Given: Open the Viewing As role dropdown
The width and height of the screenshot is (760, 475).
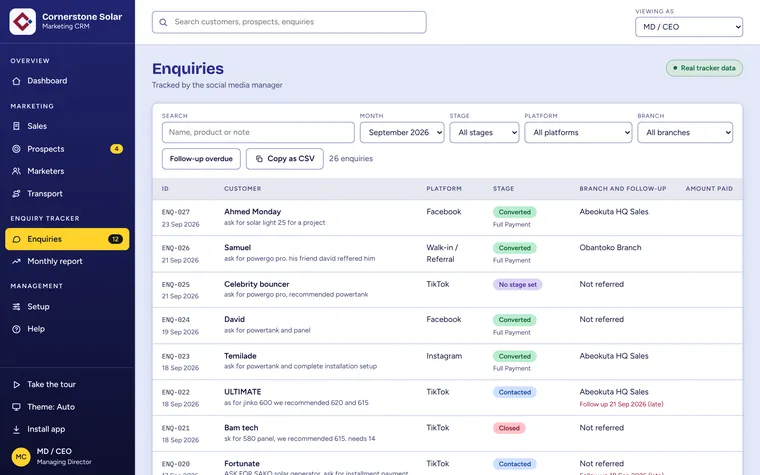Looking at the screenshot, I should pos(689,27).
